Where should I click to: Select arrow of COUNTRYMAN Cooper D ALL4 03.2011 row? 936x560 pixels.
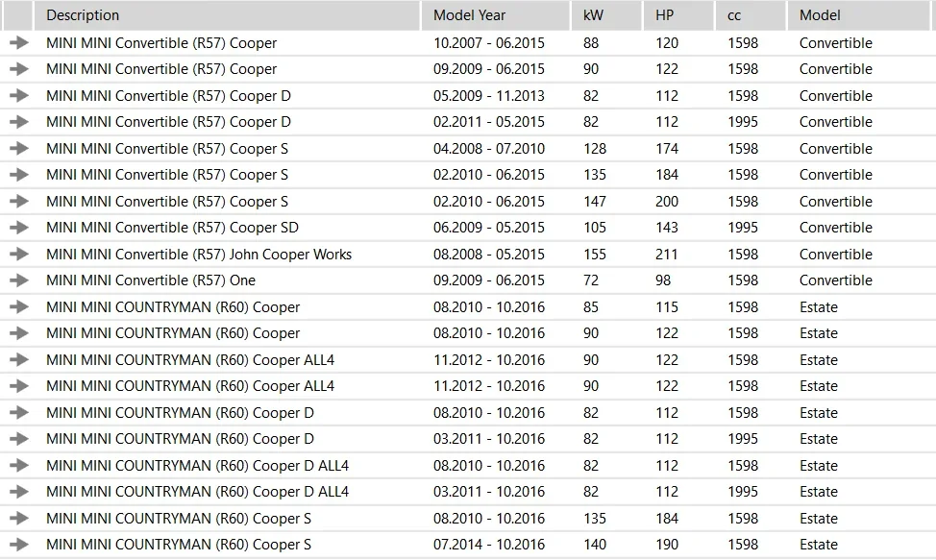(x=19, y=492)
